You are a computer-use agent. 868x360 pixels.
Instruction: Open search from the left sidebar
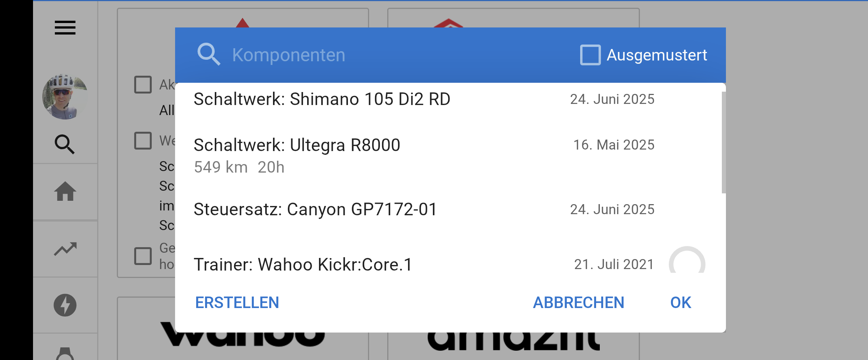tap(65, 144)
